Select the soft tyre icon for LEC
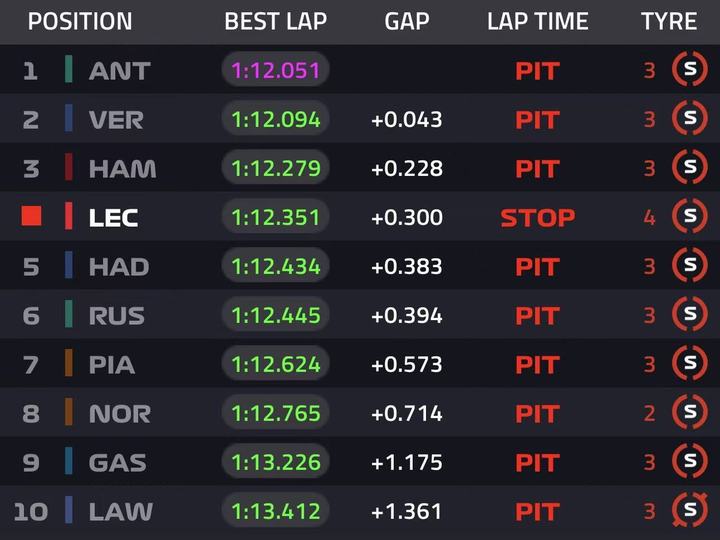The width and height of the screenshot is (720, 540). 690,216
